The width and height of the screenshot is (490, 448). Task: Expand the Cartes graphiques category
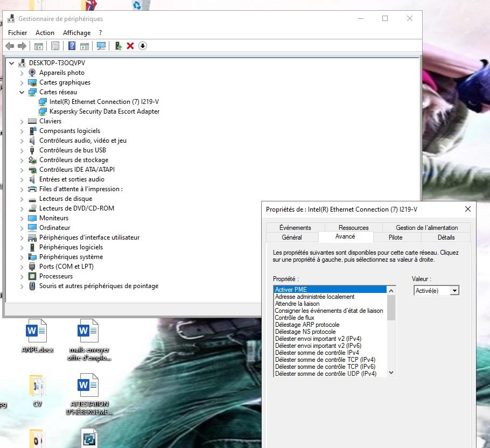click(22, 82)
